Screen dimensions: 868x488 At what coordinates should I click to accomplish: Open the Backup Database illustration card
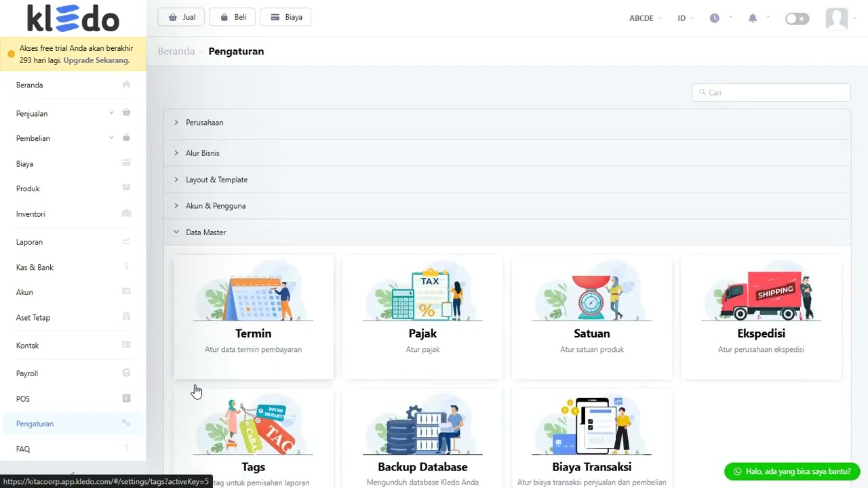pyautogui.click(x=422, y=438)
